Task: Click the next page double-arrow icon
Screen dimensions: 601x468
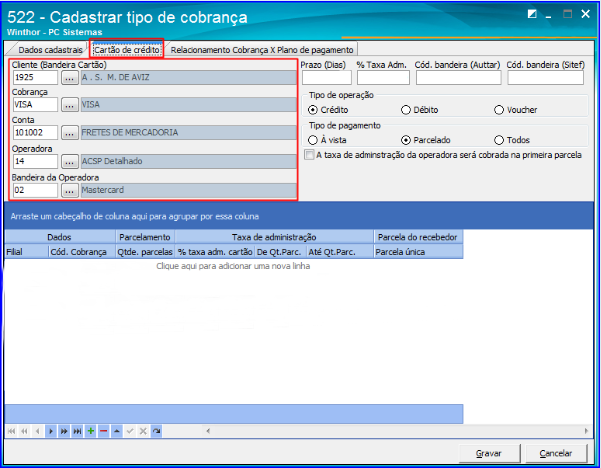Action: (65, 430)
